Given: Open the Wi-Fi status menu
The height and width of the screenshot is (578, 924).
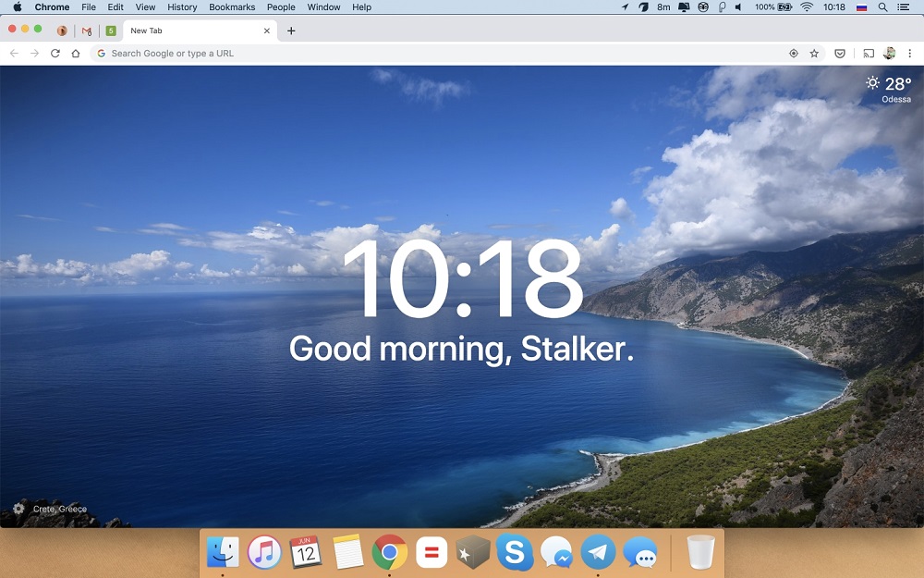Looking at the screenshot, I should tap(807, 7).
